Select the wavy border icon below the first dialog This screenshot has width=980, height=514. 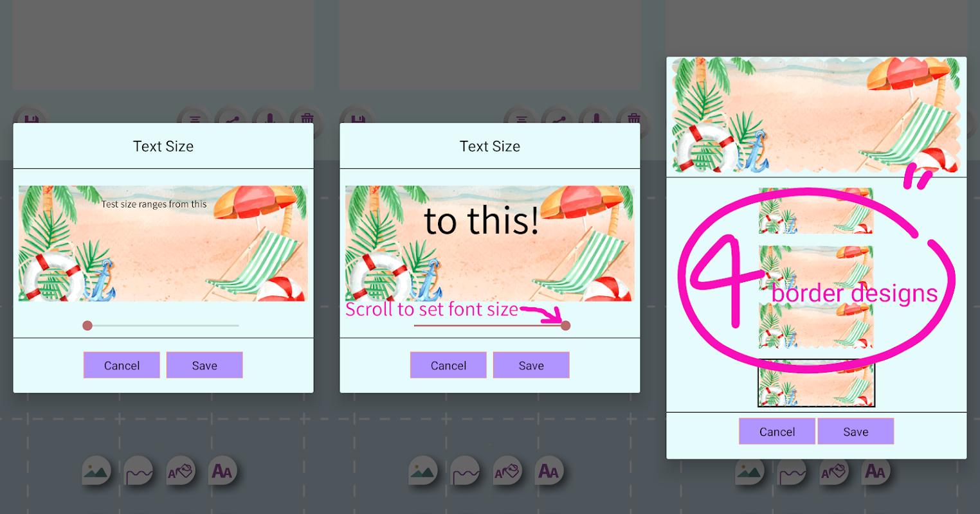pyautogui.click(x=138, y=471)
